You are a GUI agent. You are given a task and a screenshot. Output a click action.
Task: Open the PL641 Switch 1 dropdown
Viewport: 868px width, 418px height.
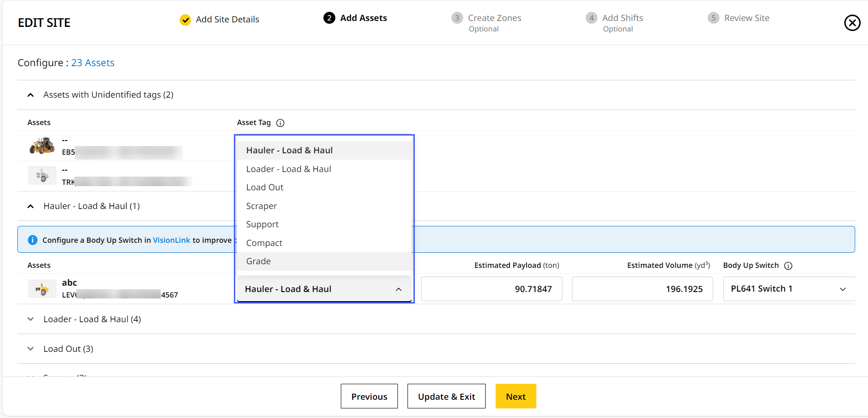coord(789,289)
